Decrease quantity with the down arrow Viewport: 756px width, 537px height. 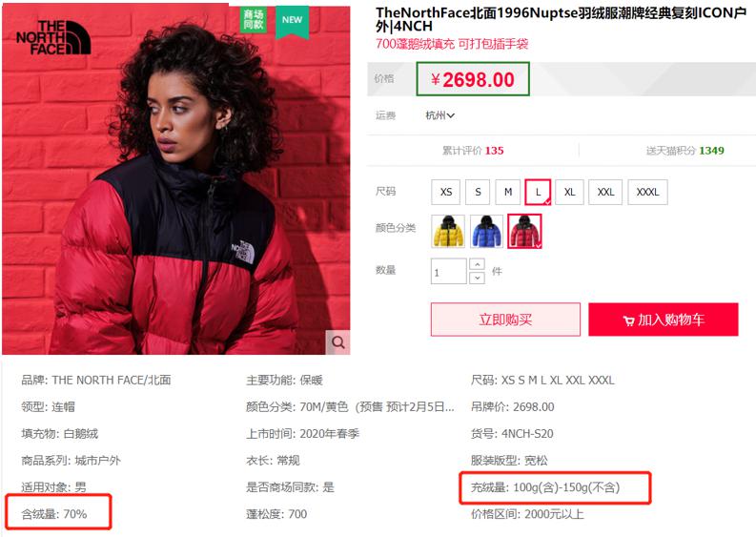[x=477, y=278]
